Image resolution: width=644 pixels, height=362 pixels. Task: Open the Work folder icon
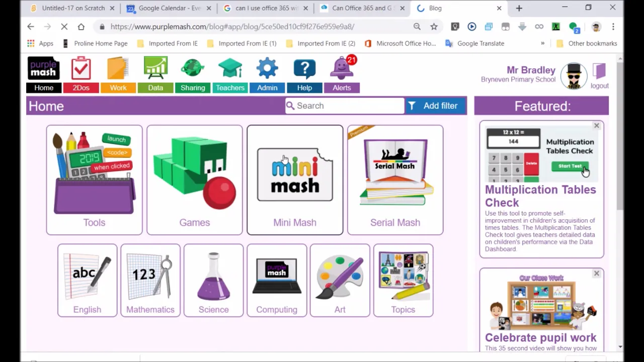118,68
